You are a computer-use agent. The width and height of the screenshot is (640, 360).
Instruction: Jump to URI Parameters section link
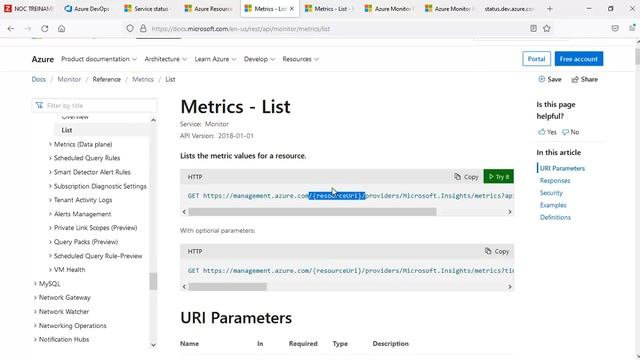click(562, 168)
